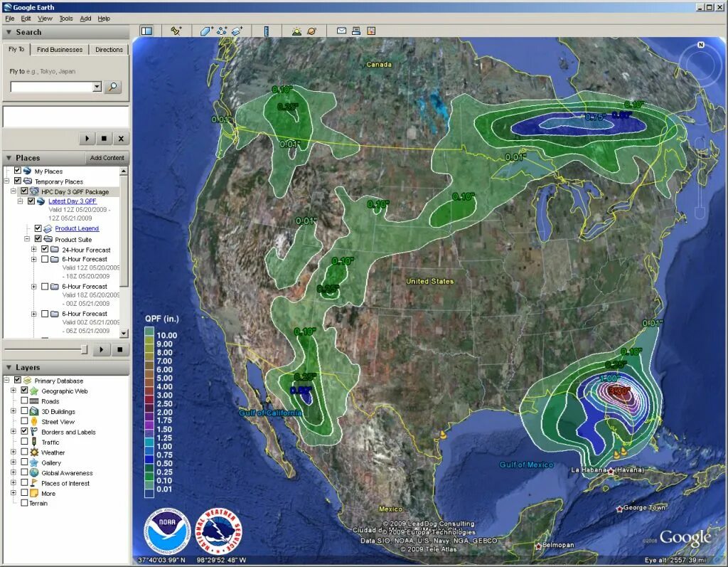Click the Places tour stop button
The width and height of the screenshot is (728, 567).
pyautogui.click(x=119, y=349)
